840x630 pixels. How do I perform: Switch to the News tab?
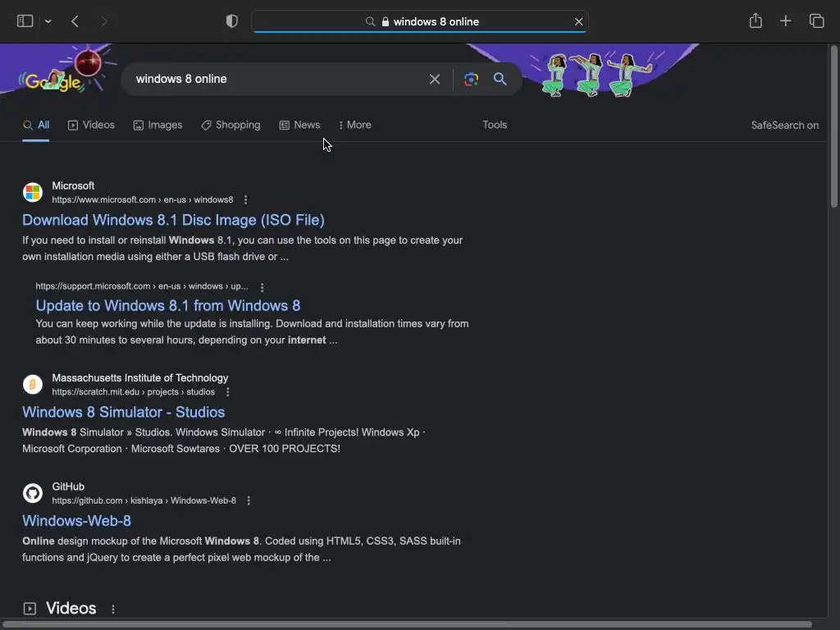click(x=299, y=125)
